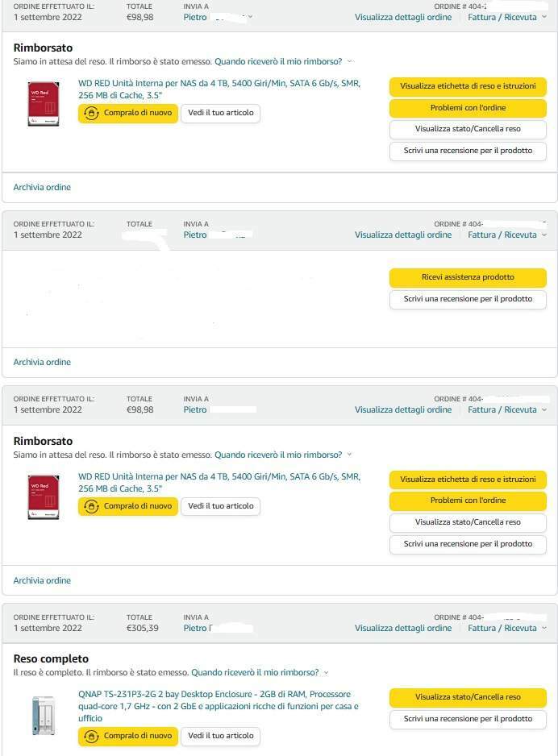The width and height of the screenshot is (558, 756).
Task: Open QNAP TS-231P3 enclosure product image
Action: [44, 716]
